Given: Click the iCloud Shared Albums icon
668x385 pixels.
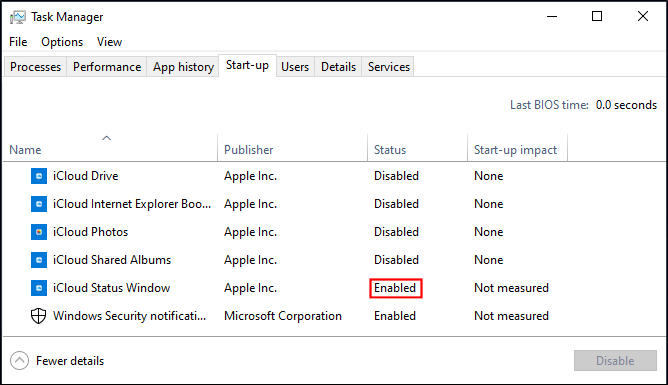Looking at the screenshot, I should [x=39, y=260].
